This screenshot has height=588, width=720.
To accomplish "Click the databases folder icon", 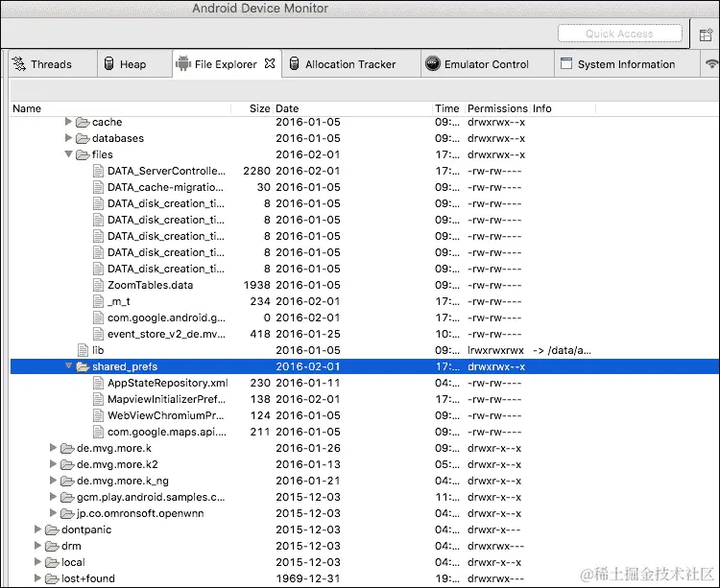I will coord(83,138).
